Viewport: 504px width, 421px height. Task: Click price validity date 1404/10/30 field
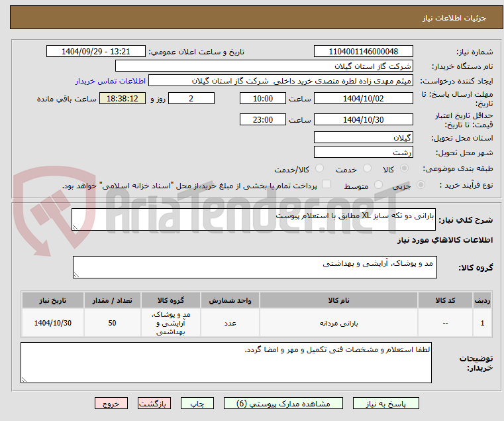(363, 120)
